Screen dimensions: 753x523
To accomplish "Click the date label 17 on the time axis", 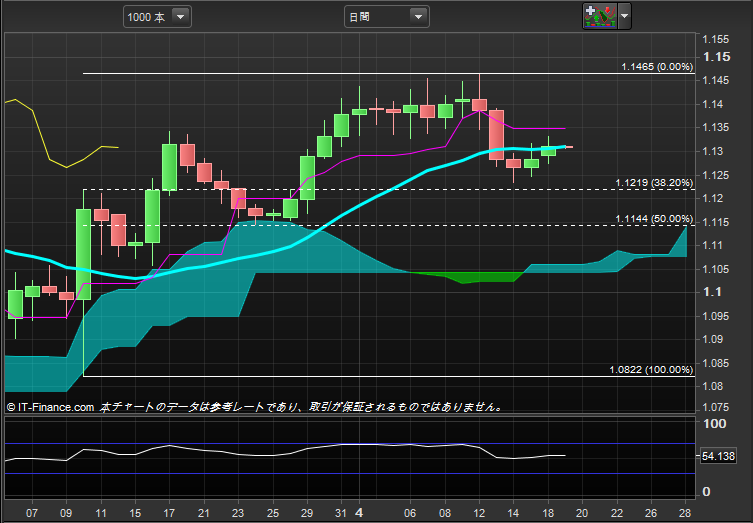I will (169, 513).
